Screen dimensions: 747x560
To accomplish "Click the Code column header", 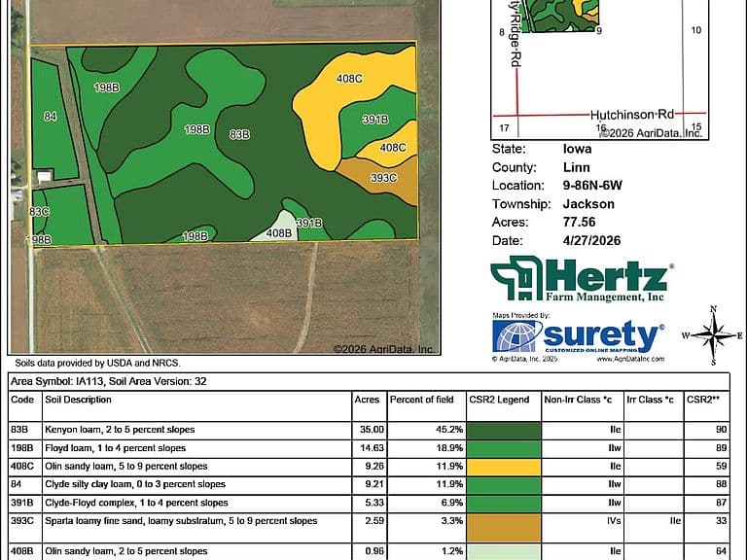I will point(22,400).
